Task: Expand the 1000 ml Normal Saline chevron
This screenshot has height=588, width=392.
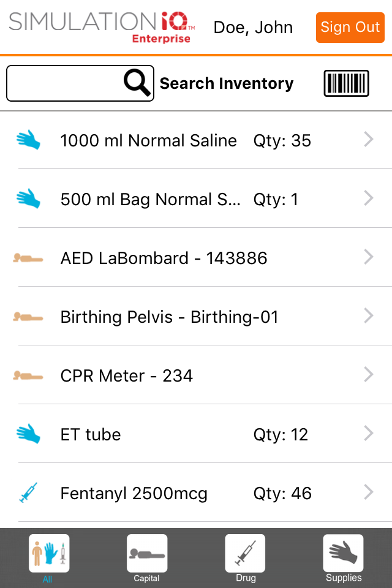Action: pos(369,139)
